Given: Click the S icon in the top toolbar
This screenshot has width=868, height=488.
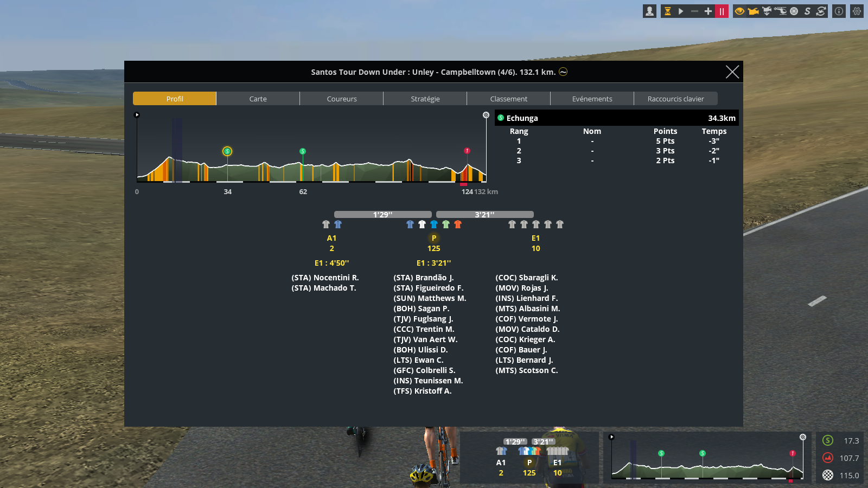Looking at the screenshot, I should (x=807, y=11).
